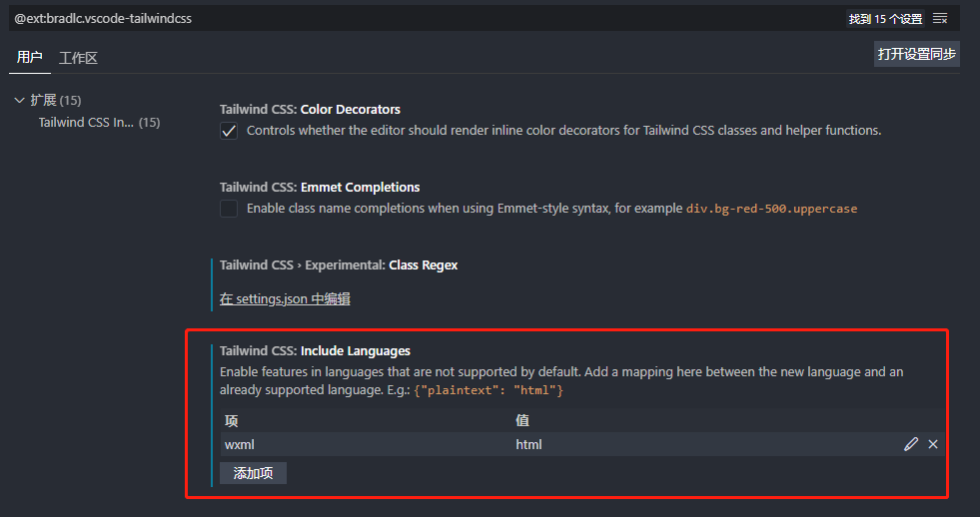Collapse the 扩展 (15) tree chevron
Screen dimensions: 980x517
[20, 100]
